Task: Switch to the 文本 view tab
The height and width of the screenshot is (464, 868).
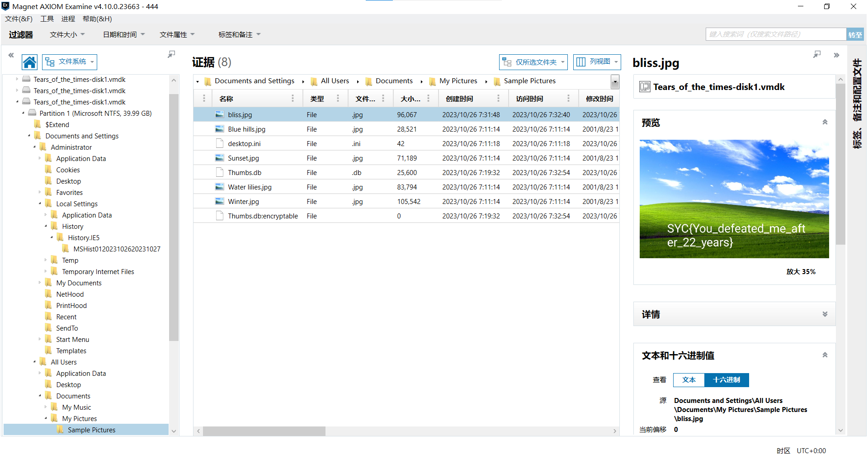Action: pos(689,380)
